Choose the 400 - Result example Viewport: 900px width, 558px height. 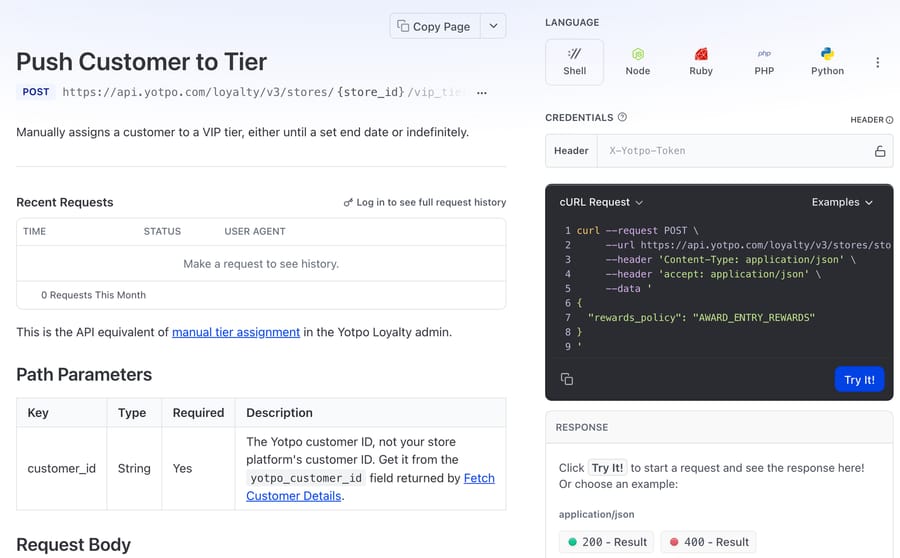[708, 542]
